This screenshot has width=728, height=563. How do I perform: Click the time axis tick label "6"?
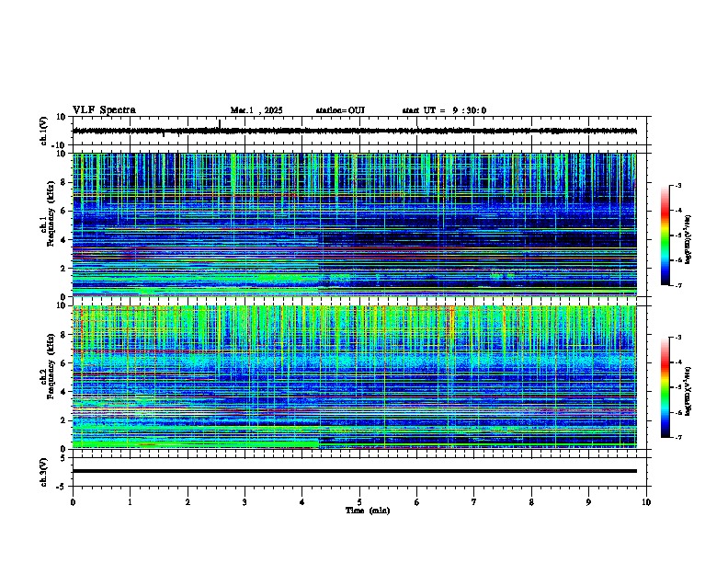click(417, 502)
